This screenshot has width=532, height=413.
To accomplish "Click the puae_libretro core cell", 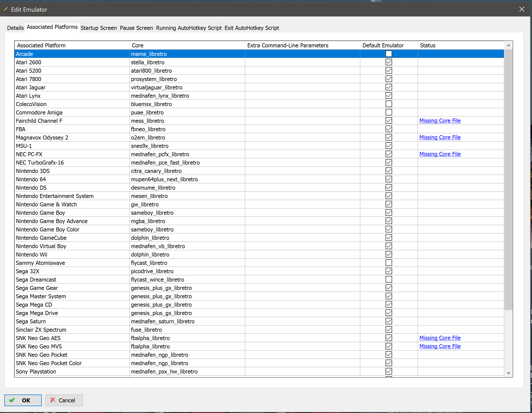I will click(187, 112).
